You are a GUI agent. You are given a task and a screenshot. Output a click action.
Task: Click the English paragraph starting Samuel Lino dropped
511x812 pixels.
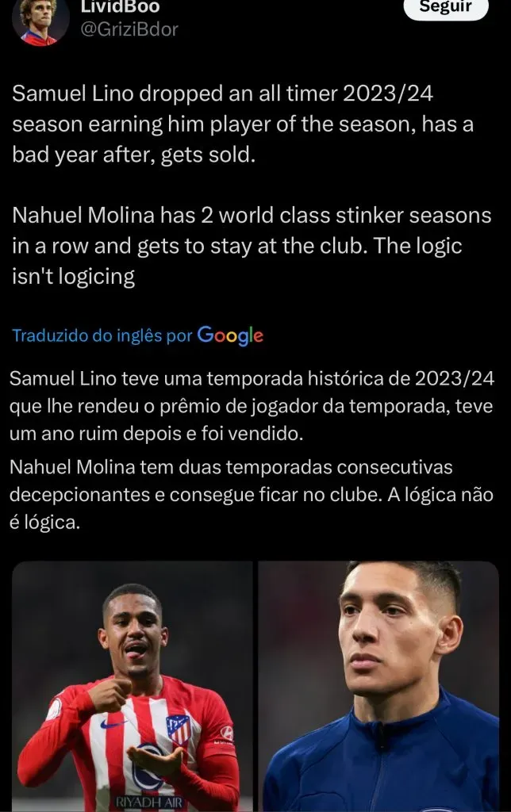243,124
